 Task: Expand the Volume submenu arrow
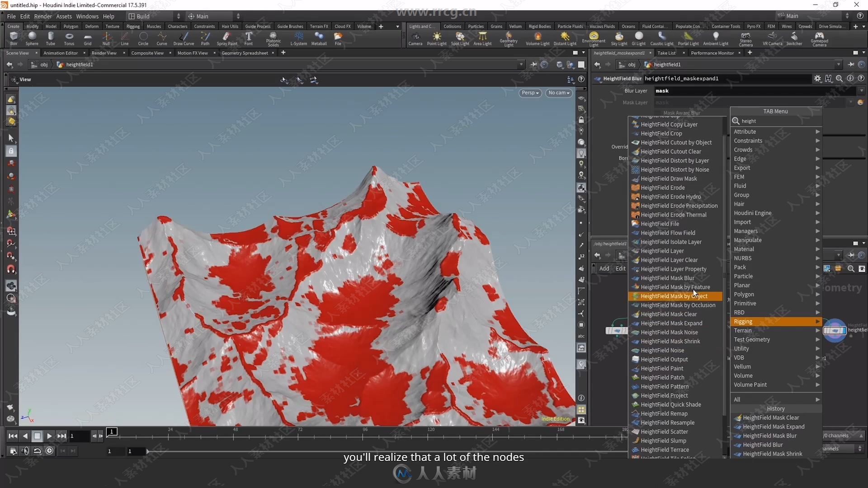[x=817, y=375]
